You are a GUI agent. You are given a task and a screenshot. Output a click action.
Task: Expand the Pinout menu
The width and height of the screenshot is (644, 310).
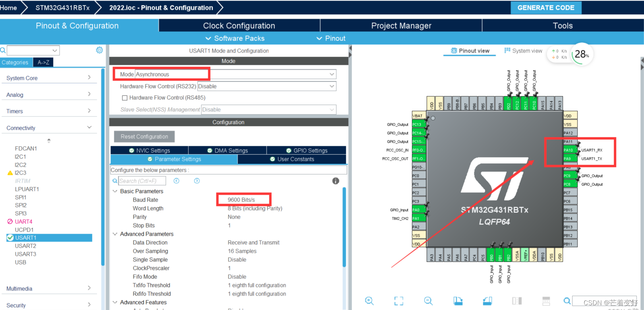[x=331, y=38]
